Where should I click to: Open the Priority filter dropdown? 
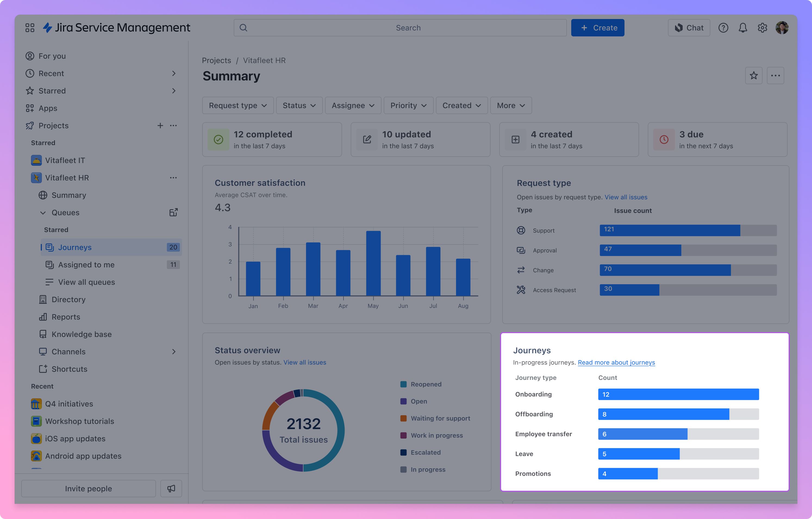click(x=408, y=105)
